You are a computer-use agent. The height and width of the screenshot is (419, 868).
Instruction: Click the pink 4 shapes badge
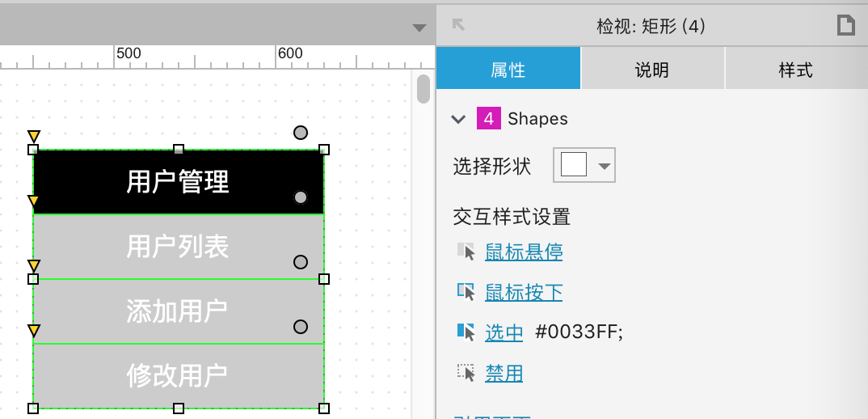tap(489, 119)
